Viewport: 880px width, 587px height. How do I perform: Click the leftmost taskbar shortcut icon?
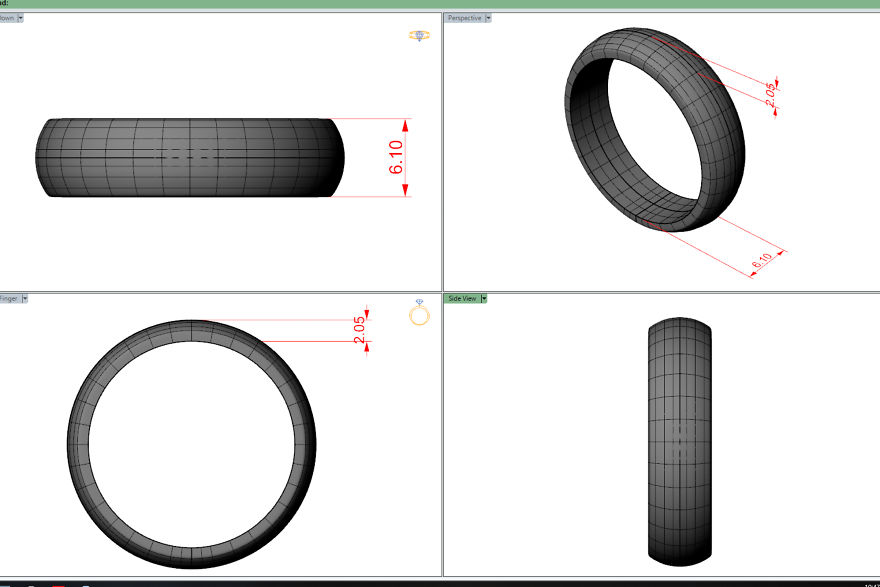(x=30, y=583)
